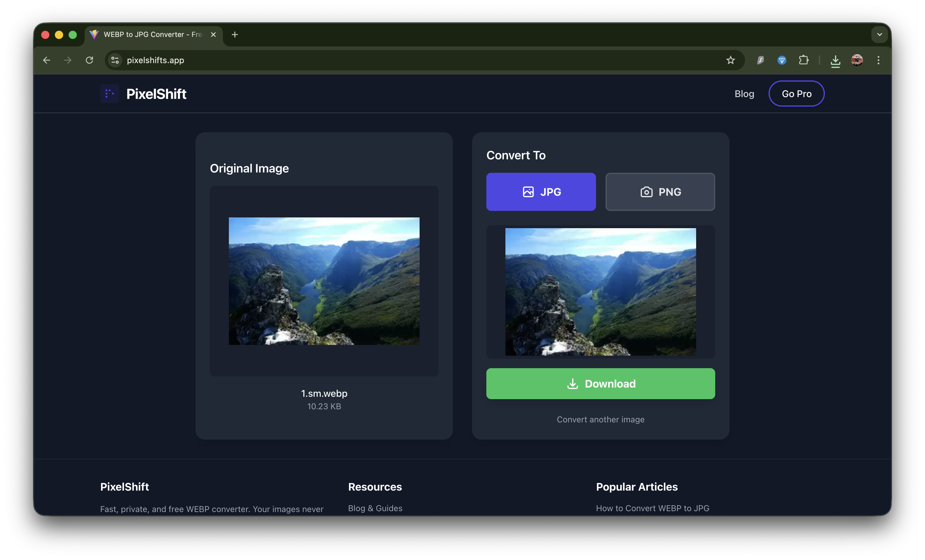
Task: Open Blog & Guides in footer
Action: 375,508
